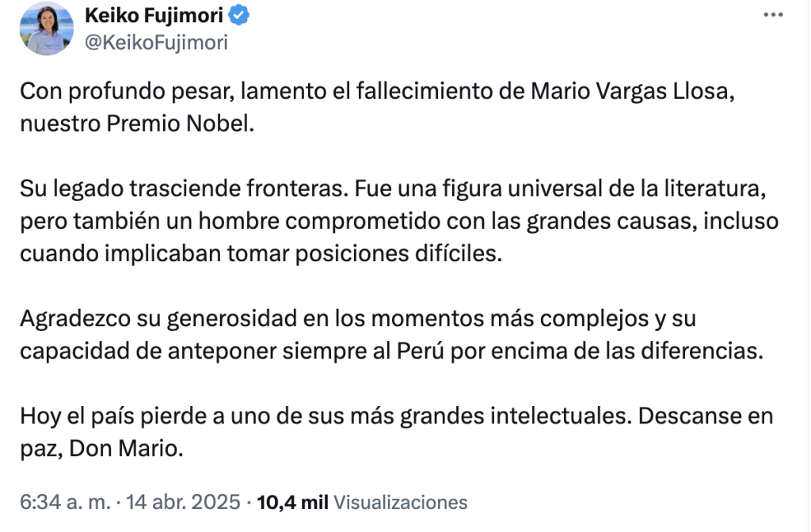Click the blue verified badge
Viewport: 811px width, 532px height.
click(239, 15)
